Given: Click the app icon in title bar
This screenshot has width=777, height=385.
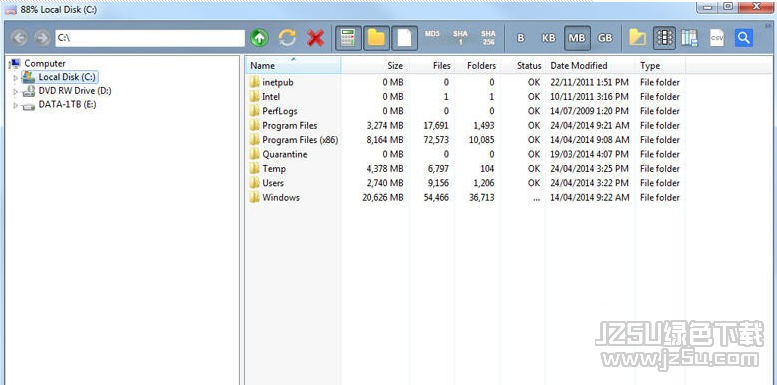Looking at the screenshot, I should tap(10, 10).
